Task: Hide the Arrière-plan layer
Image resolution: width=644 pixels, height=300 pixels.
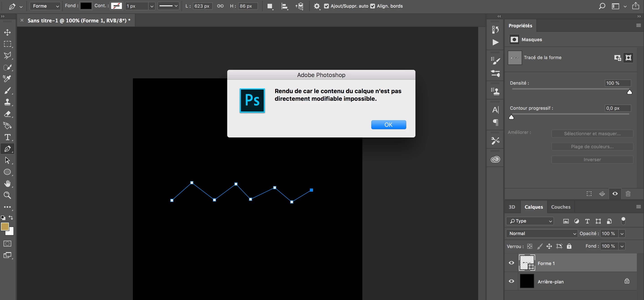Action: click(511, 281)
